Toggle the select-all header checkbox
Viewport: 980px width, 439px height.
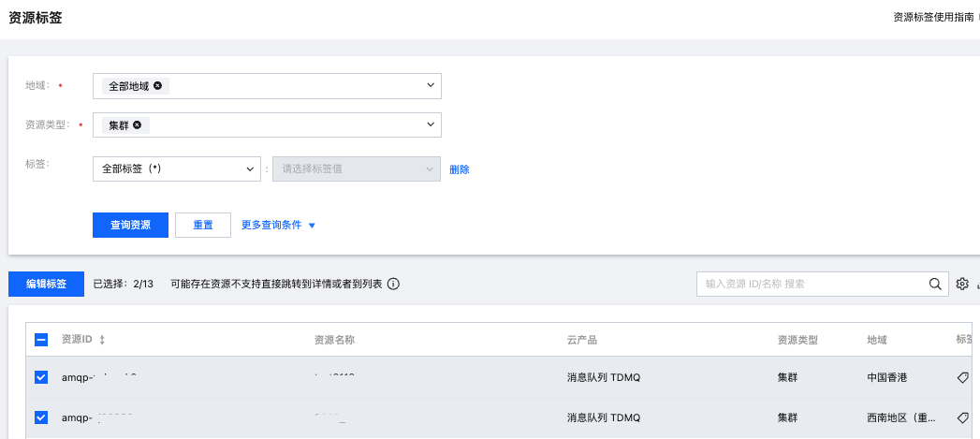point(41,340)
